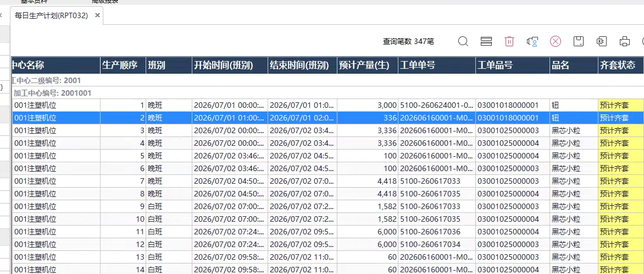This screenshot has height=274, width=644.
Task: Click production sequence cell 14
Action: tap(123, 269)
